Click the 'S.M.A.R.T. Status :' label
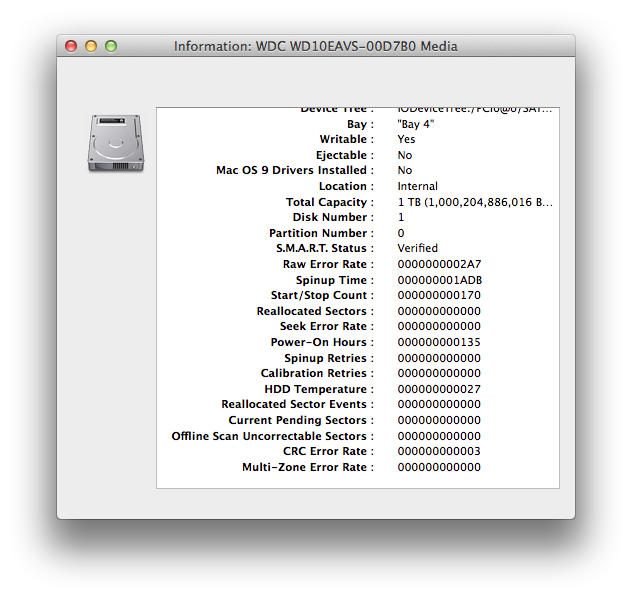632x598 pixels. (x=325, y=248)
